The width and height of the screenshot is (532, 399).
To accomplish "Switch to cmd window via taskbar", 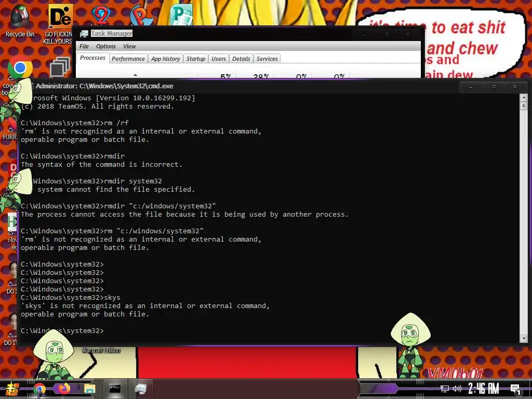I will [115, 389].
